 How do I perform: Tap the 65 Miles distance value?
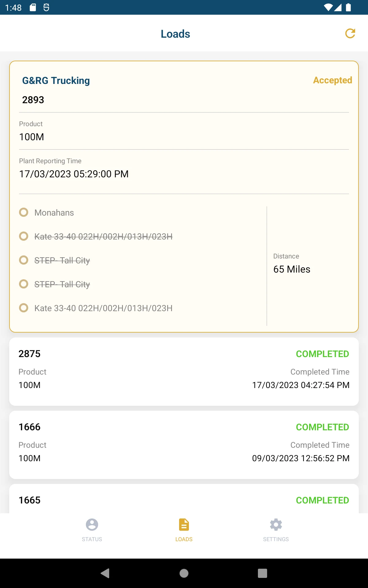tap(292, 269)
